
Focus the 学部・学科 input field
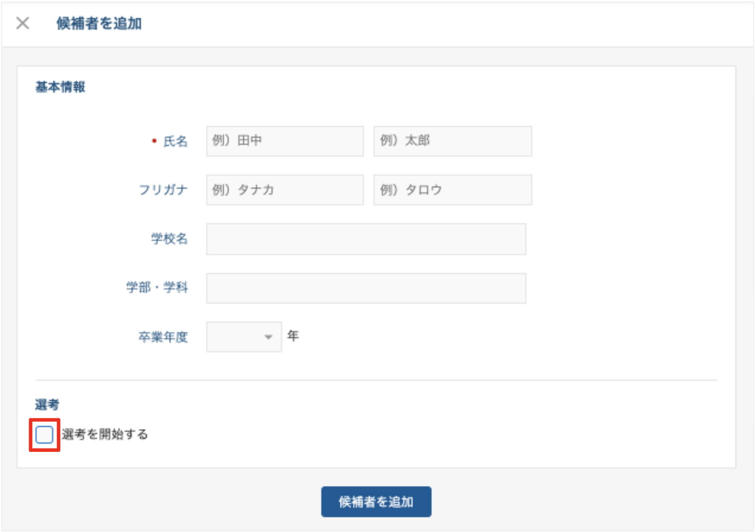366,288
